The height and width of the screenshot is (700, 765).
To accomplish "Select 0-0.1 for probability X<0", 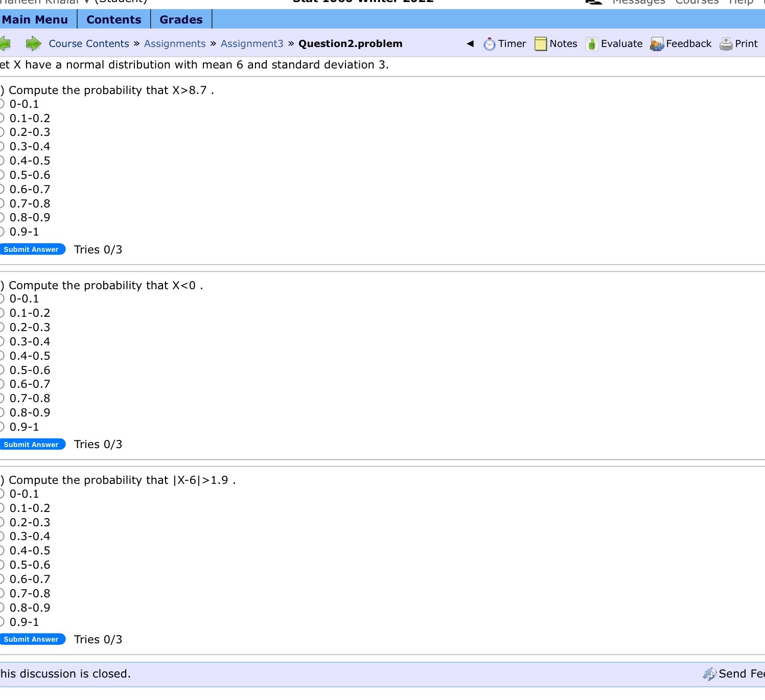I will (2, 298).
